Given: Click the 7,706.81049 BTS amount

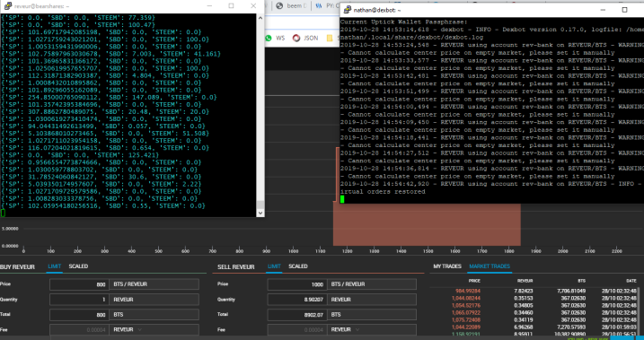Looking at the screenshot, I should [571, 292].
